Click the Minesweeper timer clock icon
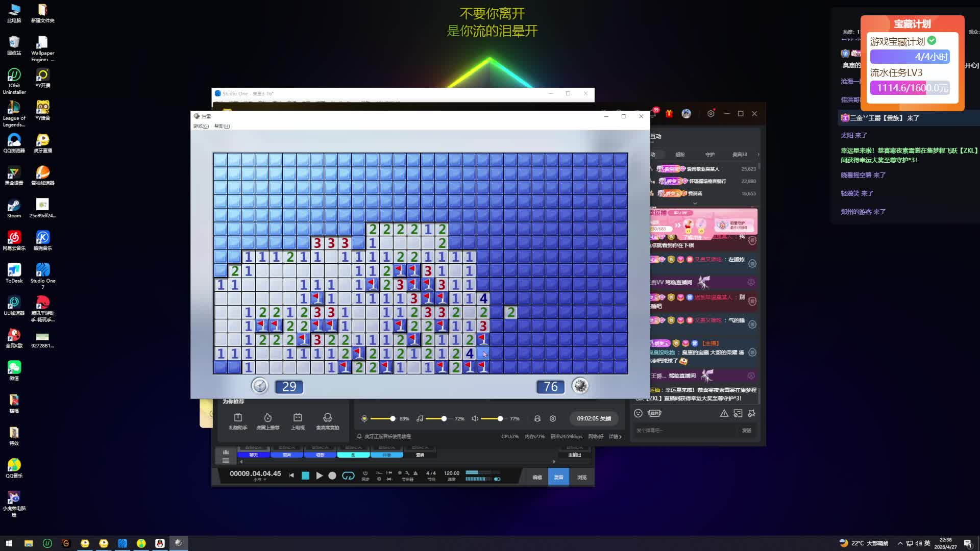Image resolution: width=980 pixels, height=551 pixels. 259,386
